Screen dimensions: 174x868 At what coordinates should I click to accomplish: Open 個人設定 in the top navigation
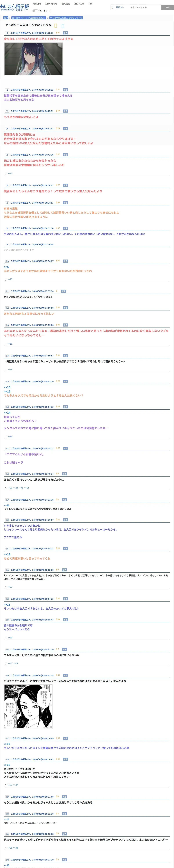[x=66, y=4]
